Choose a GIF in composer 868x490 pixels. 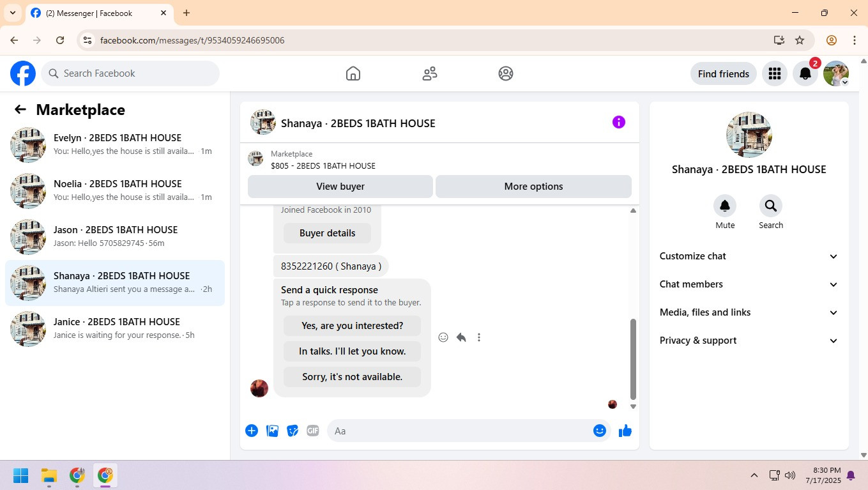coord(313,431)
